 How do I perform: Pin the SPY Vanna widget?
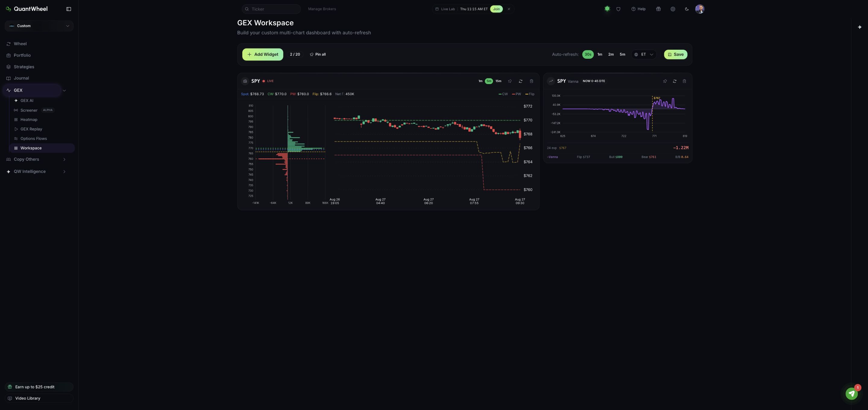(665, 81)
